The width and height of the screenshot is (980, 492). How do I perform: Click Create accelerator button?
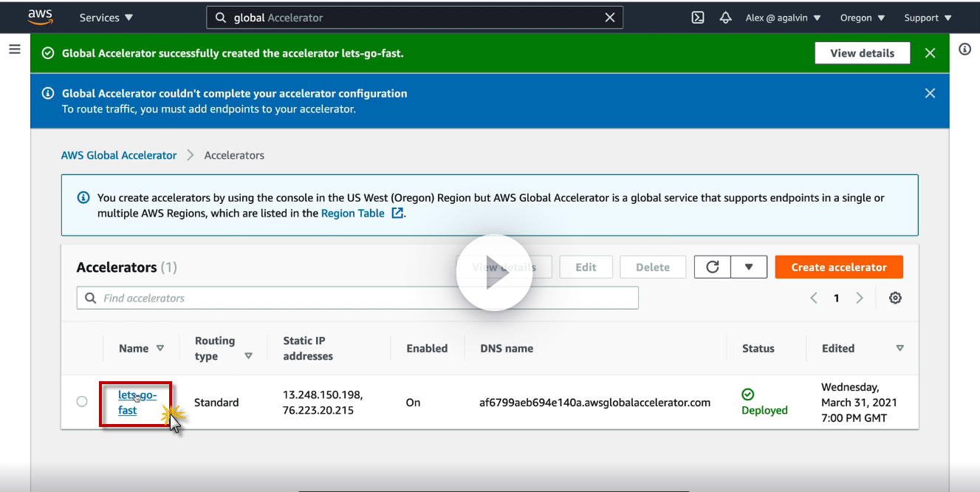click(x=839, y=267)
